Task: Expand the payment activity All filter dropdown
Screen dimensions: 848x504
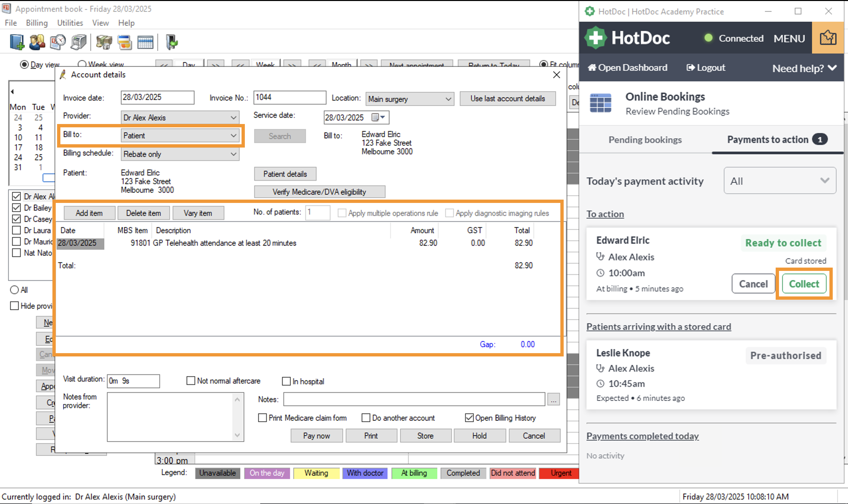Action: pyautogui.click(x=780, y=181)
